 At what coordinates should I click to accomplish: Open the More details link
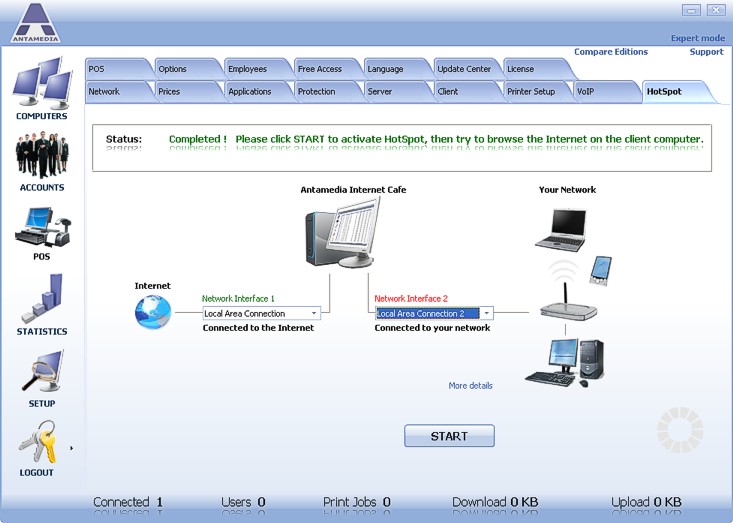click(470, 386)
